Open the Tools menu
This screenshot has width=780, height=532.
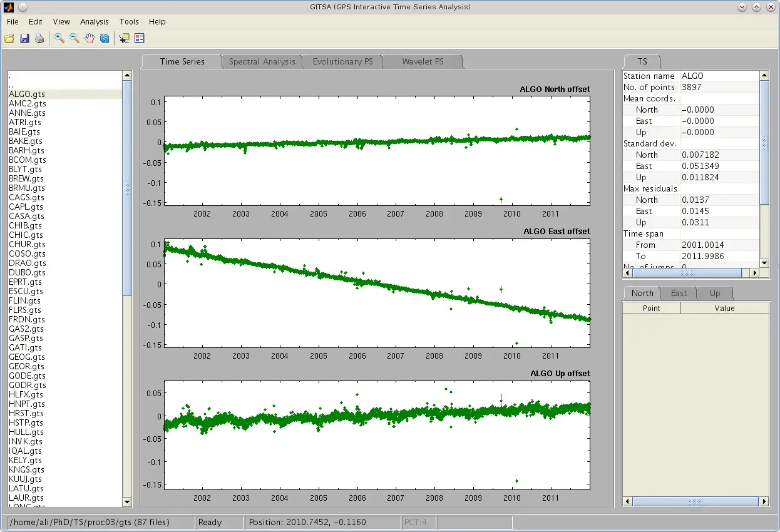point(129,21)
